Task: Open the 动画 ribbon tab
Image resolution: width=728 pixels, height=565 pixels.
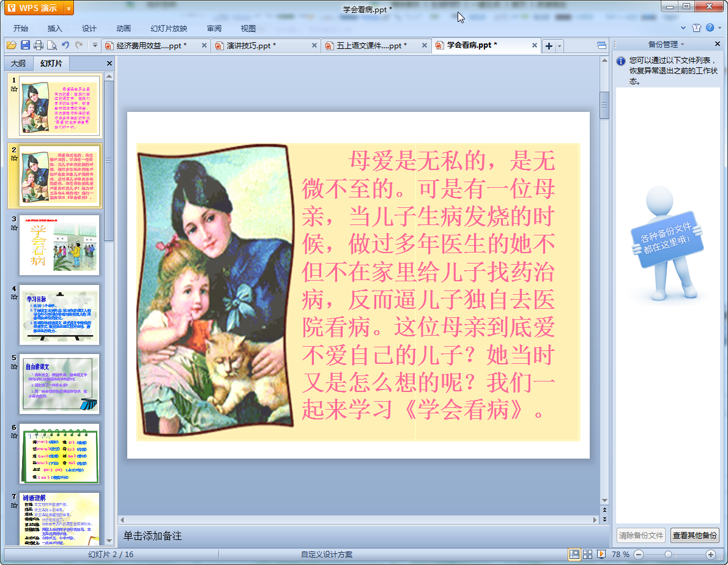Action: [x=124, y=28]
